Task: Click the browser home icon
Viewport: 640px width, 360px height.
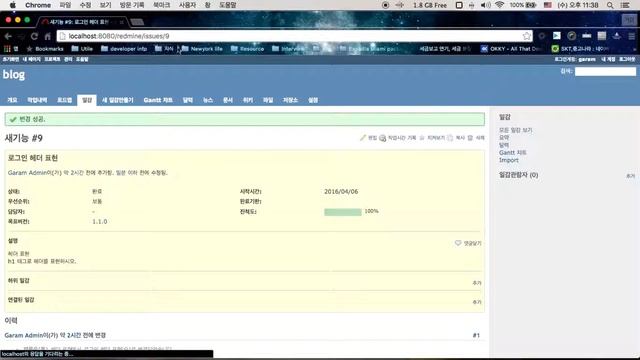Action: (x=47, y=36)
